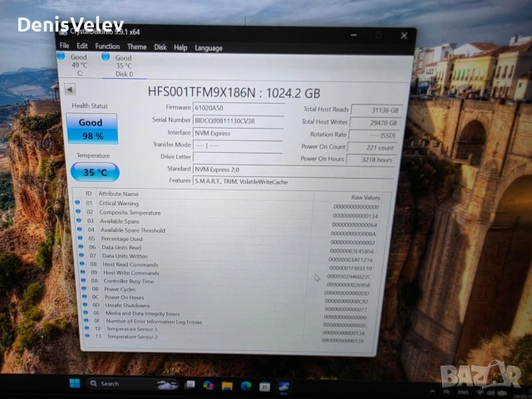Click Total Host Writes value 29470 GB
The height and width of the screenshot is (399, 532).
coord(376,122)
